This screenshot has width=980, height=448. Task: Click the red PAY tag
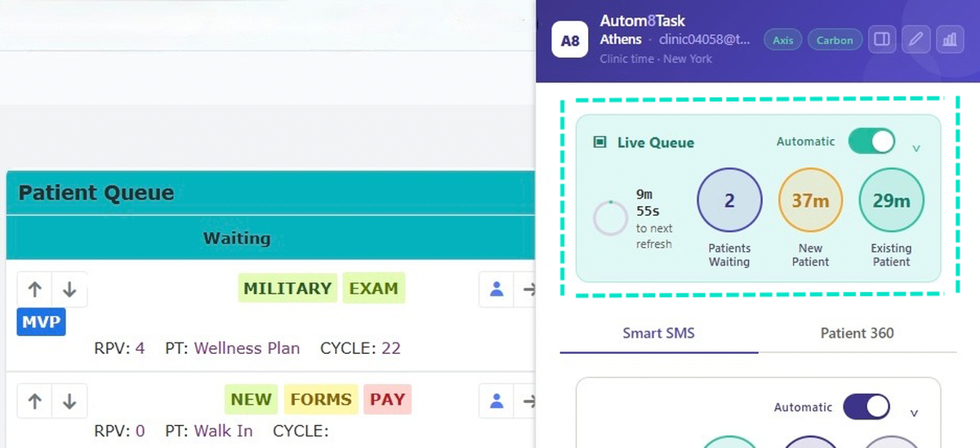coord(387,399)
